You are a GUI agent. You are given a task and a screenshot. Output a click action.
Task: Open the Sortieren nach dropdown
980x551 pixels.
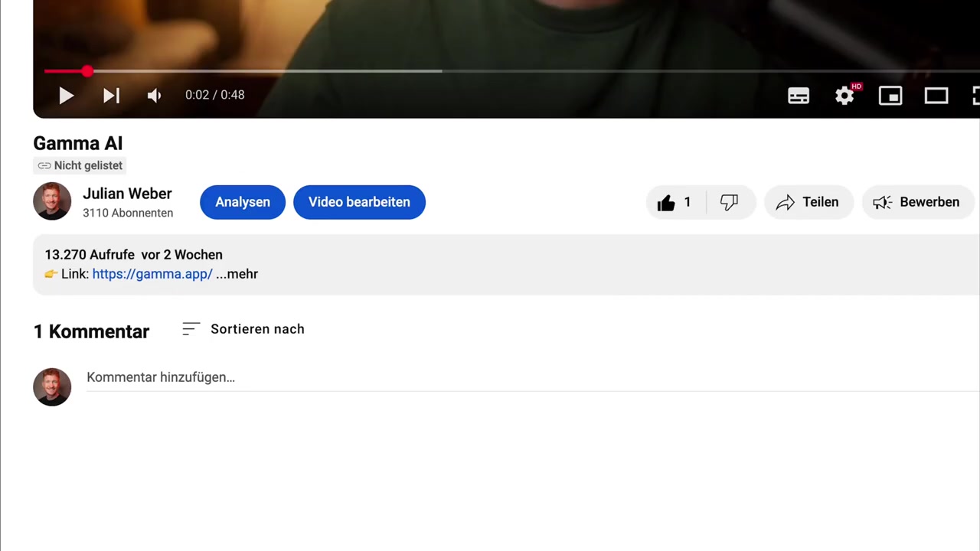pyautogui.click(x=243, y=329)
